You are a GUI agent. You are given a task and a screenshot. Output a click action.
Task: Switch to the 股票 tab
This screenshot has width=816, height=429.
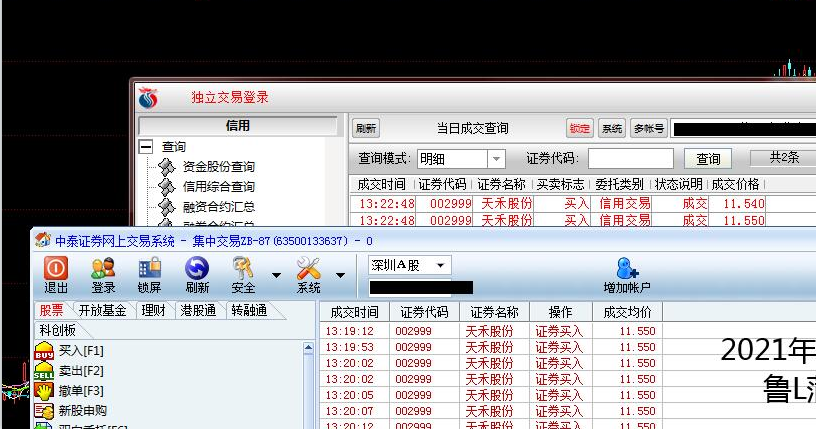pyautogui.click(x=52, y=310)
